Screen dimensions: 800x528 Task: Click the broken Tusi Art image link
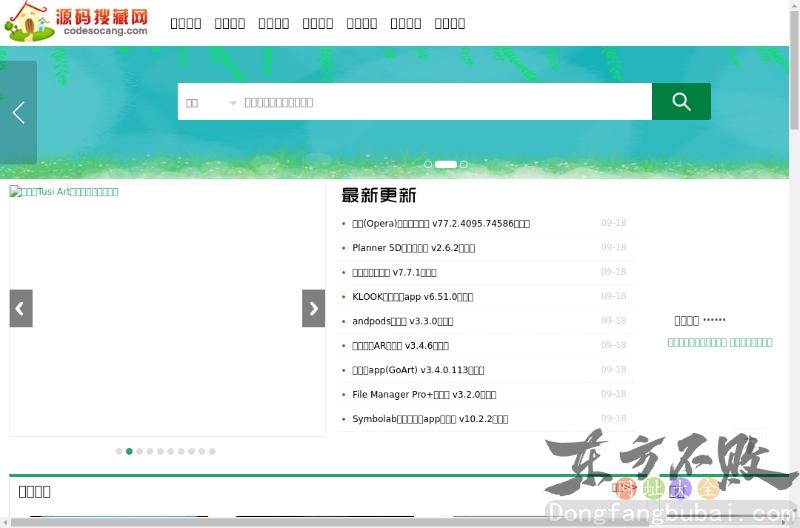coord(64,192)
